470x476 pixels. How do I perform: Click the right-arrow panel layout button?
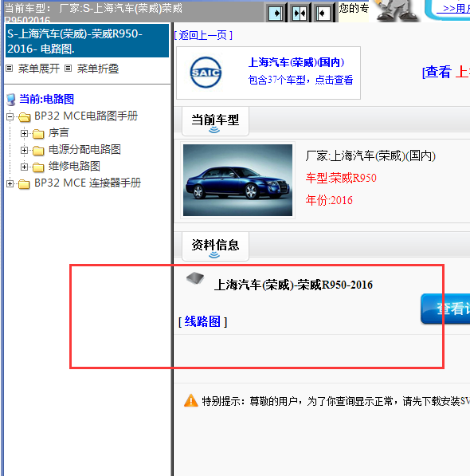point(276,13)
